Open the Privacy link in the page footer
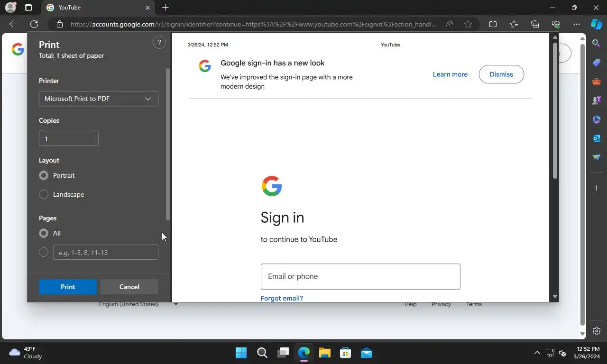Image resolution: width=607 pixels, height=364 pixels. [441, 304]
